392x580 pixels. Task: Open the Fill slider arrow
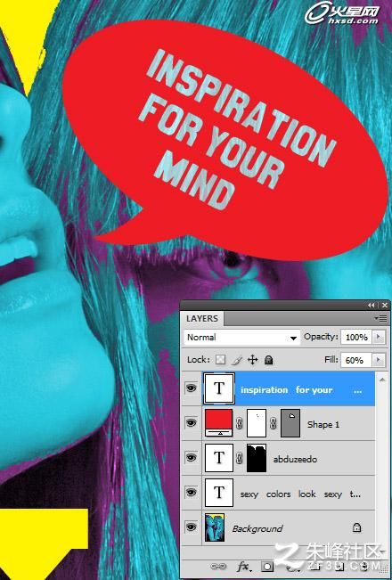click(379, 360)
